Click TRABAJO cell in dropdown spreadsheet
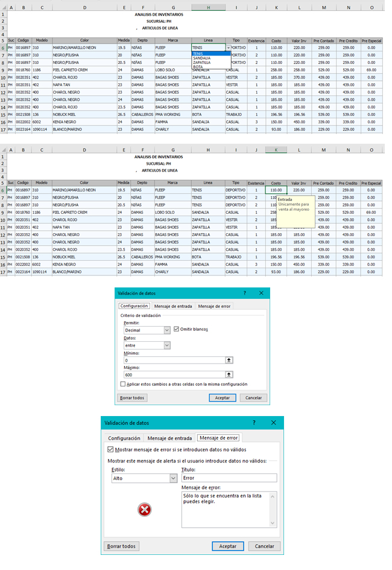 pos(236,115)
